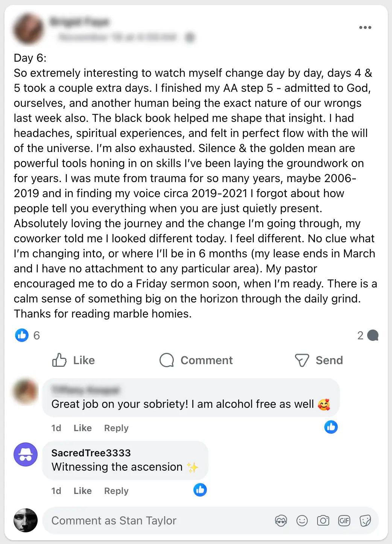Open the post author's profile picture
Image resolution: width=392 pixels, height=544 pixels.
(29, 29)
